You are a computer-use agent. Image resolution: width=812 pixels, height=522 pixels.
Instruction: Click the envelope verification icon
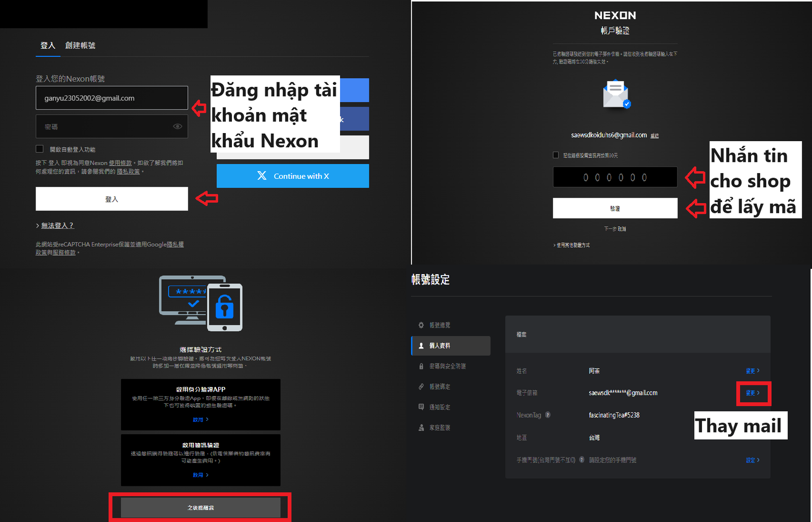pos(616,94)
